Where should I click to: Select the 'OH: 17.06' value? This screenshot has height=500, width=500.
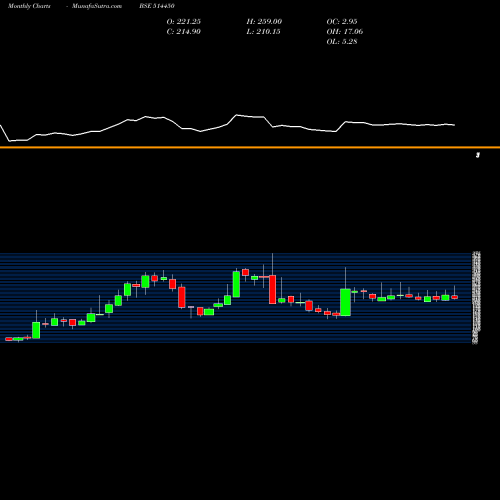345,32
